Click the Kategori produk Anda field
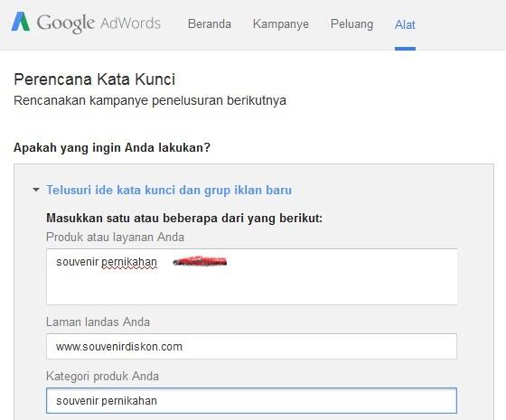The height and width of the screenshot is (420, 506). [251, 400]
